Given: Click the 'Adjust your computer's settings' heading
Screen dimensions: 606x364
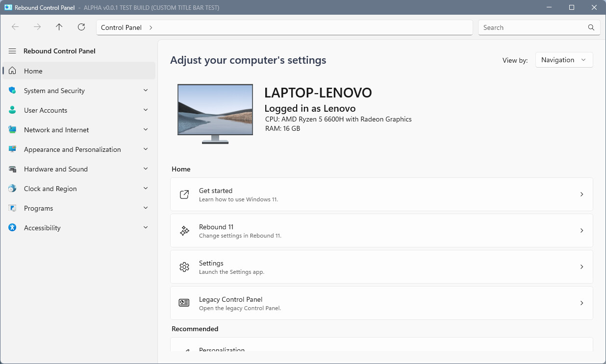Looking at the screenshot, I should pyautogui.click(x=248, y=60).
